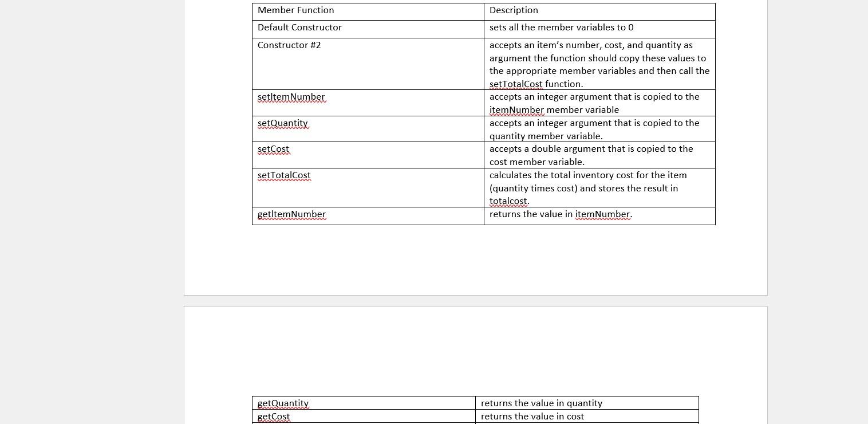Click the 'setQuantity' function name cell
868x424 pixels.
click(283, 123)
